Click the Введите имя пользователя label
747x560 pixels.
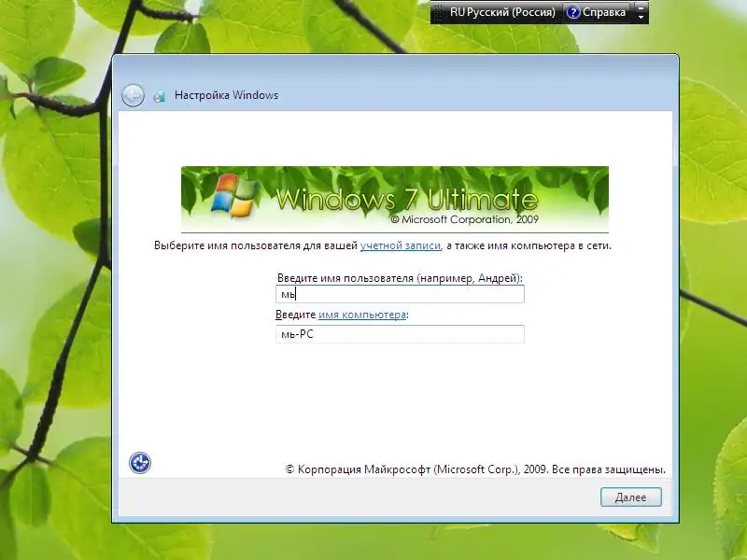click(x=400, y=278)
